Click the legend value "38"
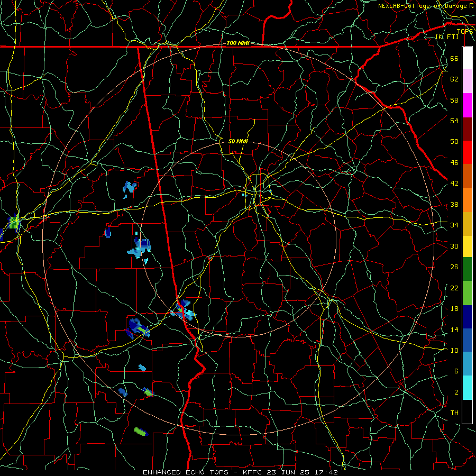 coord(454,204)
